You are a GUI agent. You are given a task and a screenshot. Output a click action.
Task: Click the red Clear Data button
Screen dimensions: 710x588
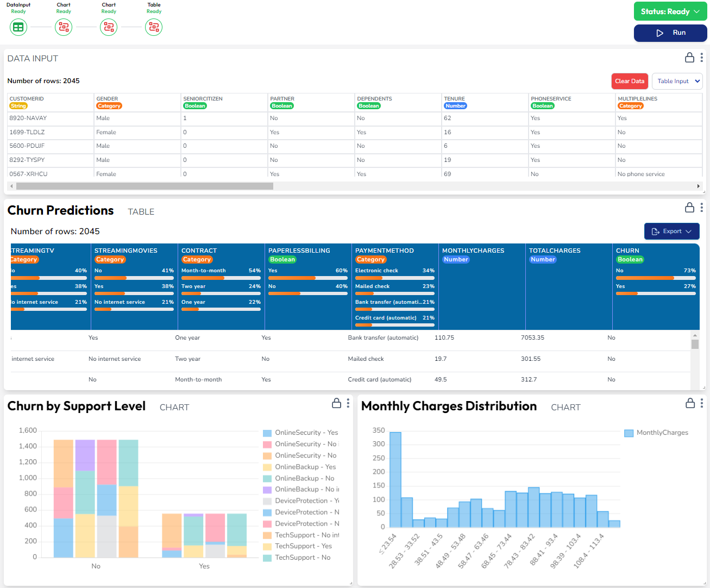[630, 81]
